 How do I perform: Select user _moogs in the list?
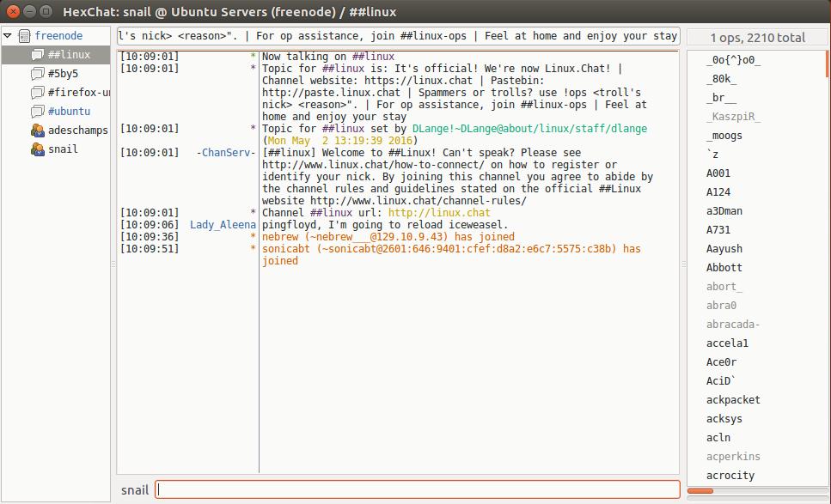[x=724, y=136]
